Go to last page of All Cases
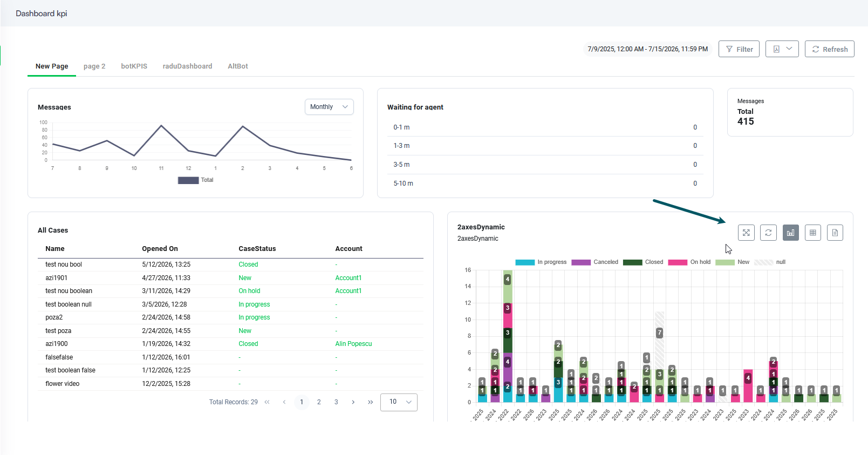Screen dimensions: 868x455 (x=370, y=402)
